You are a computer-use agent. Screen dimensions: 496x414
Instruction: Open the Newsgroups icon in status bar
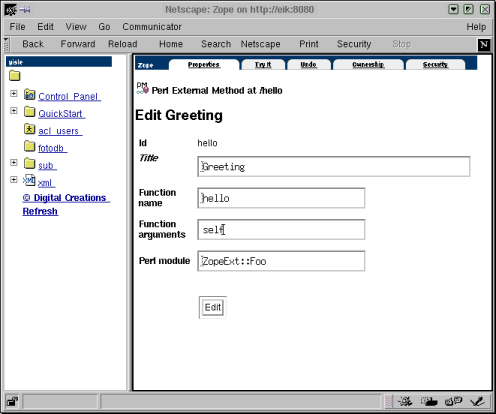453,401
